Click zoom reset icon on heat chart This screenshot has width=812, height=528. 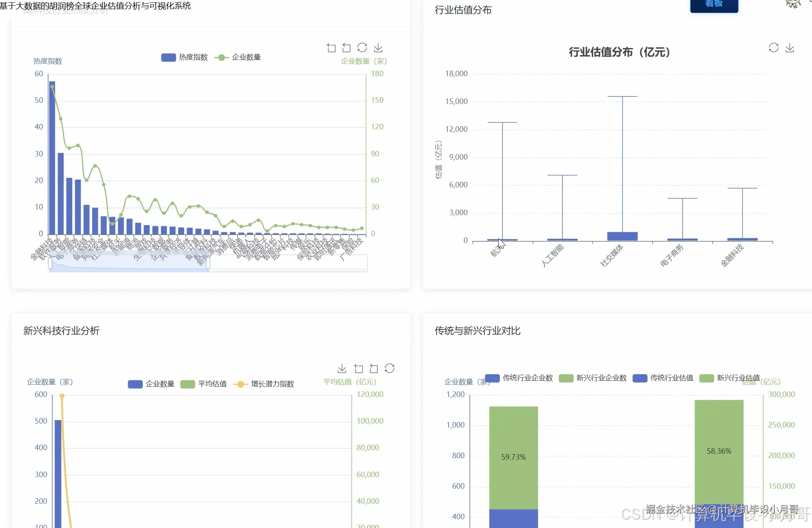click(x=346, y=48)
